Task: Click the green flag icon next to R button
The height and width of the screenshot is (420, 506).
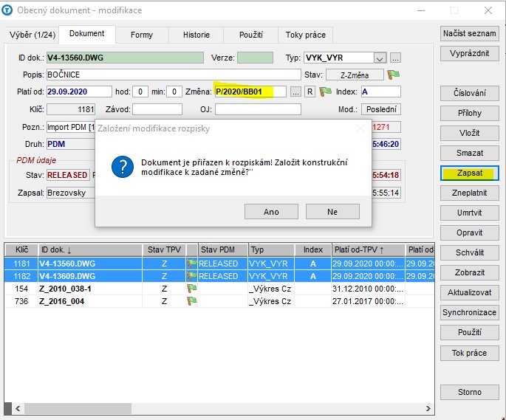Action: tap(325, 92)
